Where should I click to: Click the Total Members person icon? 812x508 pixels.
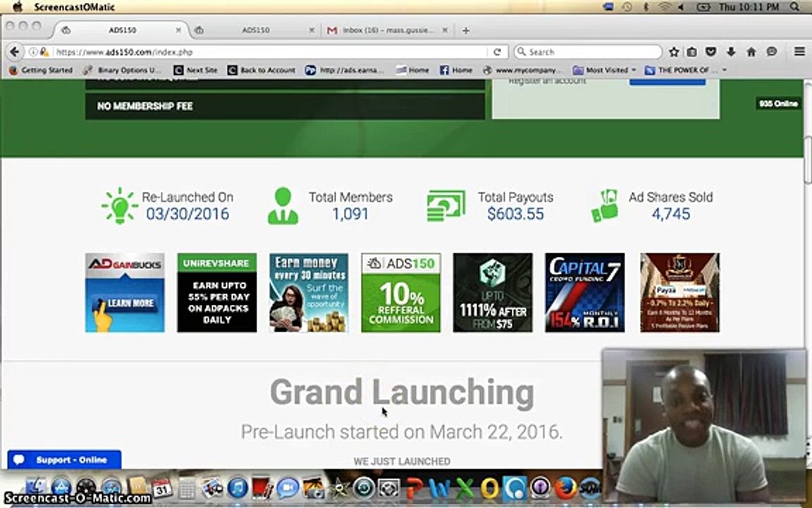(283, 206)
